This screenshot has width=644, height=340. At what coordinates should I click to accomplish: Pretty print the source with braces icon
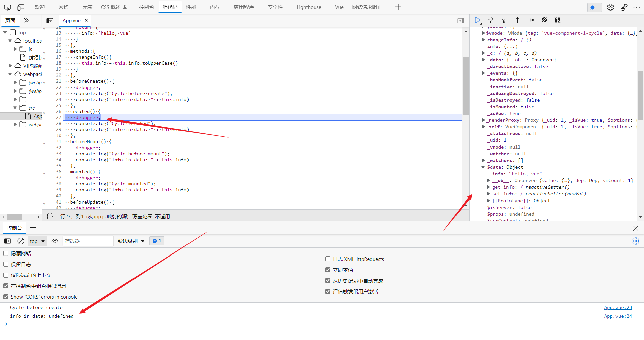pyautogui.click(x=50, y=216)
